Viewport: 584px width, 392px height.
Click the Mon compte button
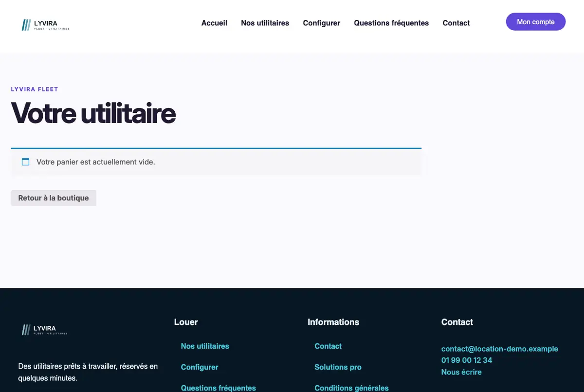536,22
